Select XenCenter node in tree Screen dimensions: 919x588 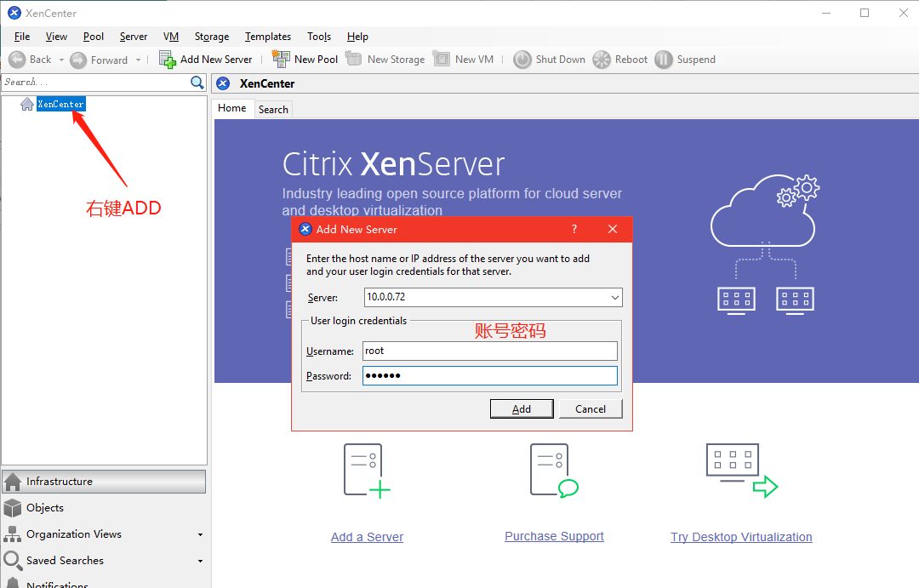click(x=61, y=105)
